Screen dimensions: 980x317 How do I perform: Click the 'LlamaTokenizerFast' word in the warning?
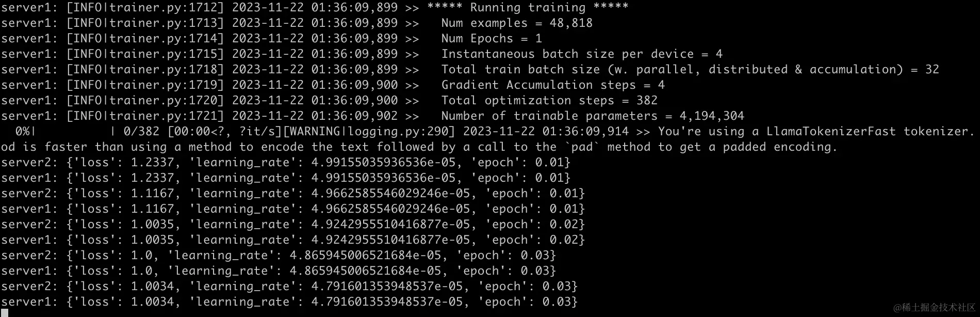pos(830,132)
